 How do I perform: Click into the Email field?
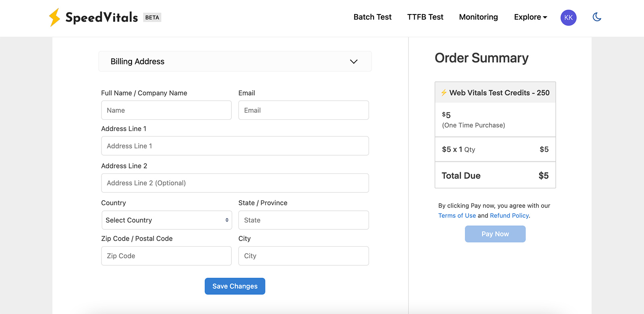pyautogui.click(x=303, y=110)
